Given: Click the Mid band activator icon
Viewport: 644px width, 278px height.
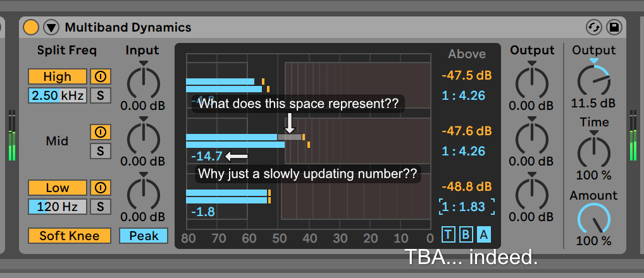Looking at the screenshot, I should pos(100,132).
